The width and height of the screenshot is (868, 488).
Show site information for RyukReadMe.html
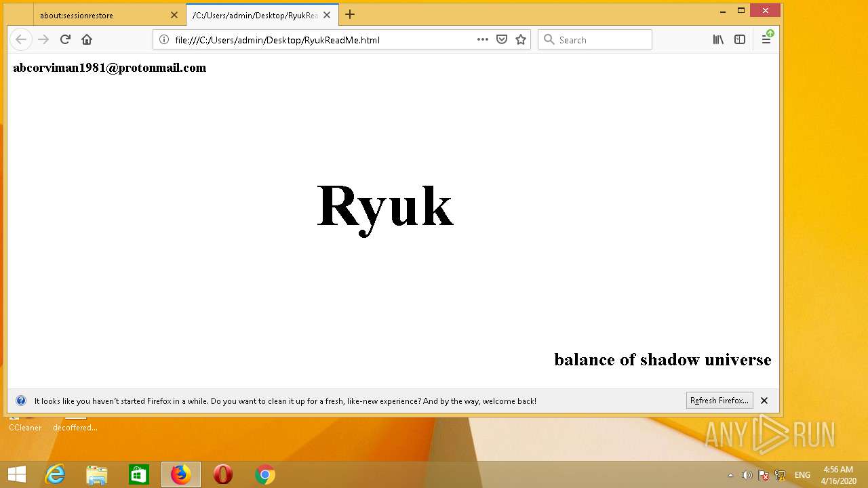[163, 39]
